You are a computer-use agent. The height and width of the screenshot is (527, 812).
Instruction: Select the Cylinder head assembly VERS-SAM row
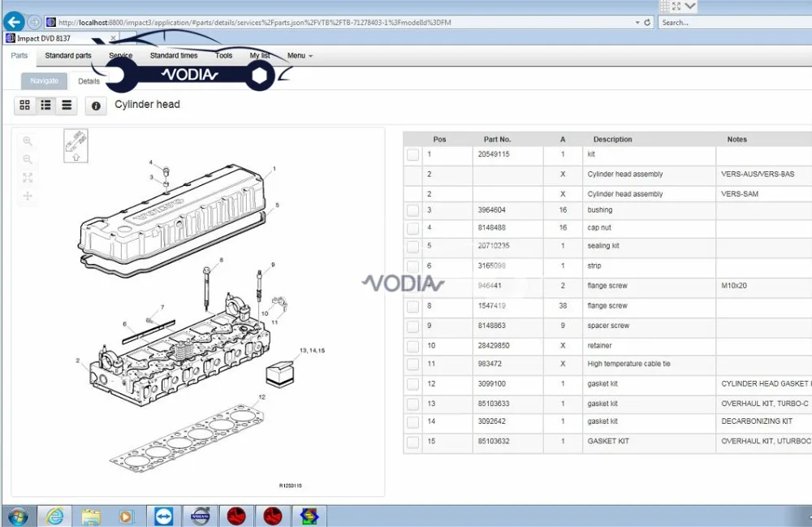[x=607, y=194]
